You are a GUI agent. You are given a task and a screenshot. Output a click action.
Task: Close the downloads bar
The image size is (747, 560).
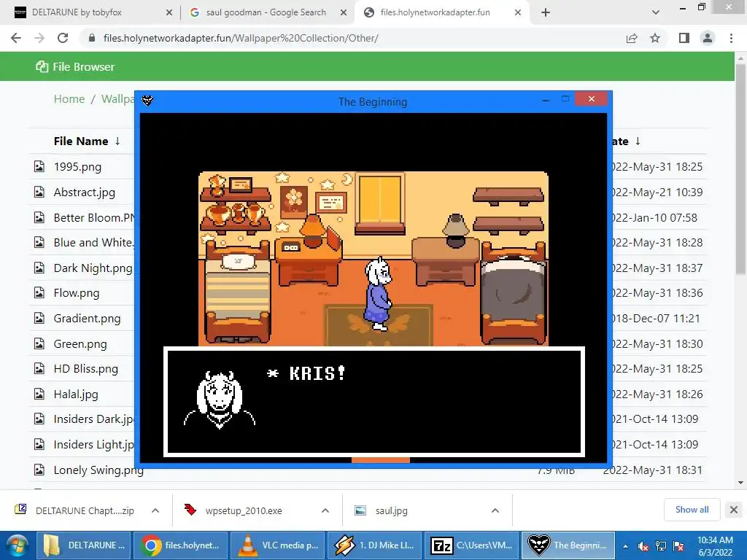pyautogui.click(x=734, y=510)
